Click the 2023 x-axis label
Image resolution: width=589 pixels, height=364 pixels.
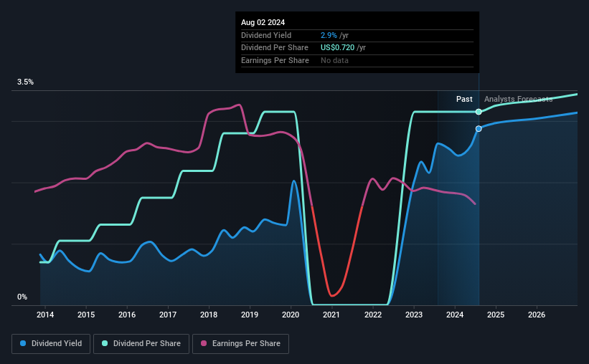pyautogui.click(x=413, y=315)
